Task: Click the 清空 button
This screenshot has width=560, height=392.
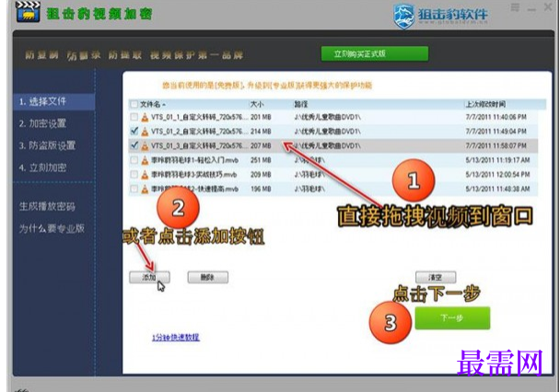Action: (x=436, y=277)
